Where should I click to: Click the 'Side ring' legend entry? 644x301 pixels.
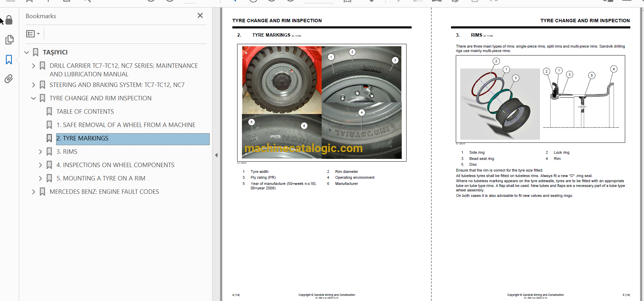click(x=477, y=152)
